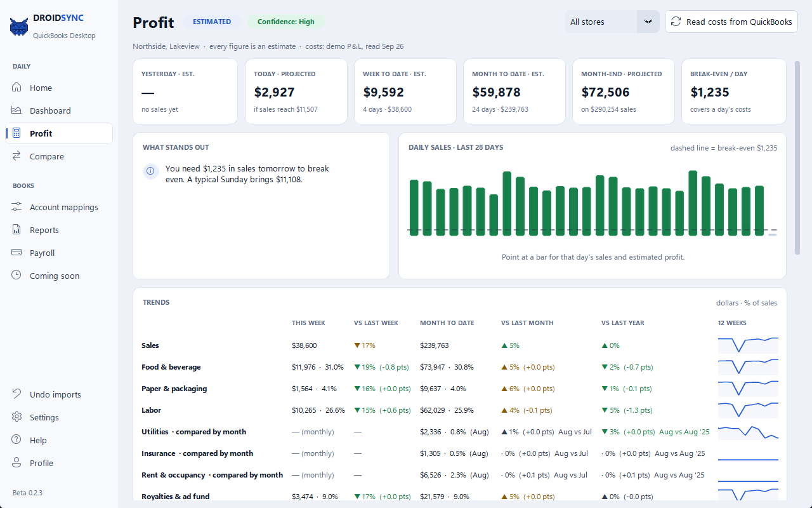
Task: Click the Month to Date $59,878 value
Action: [x=496, y=92]
